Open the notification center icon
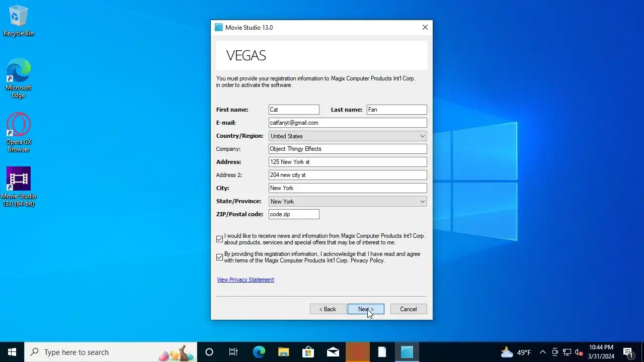Image resolution: width=644 pixels, height=362 pixels. [x=628, y=352]
